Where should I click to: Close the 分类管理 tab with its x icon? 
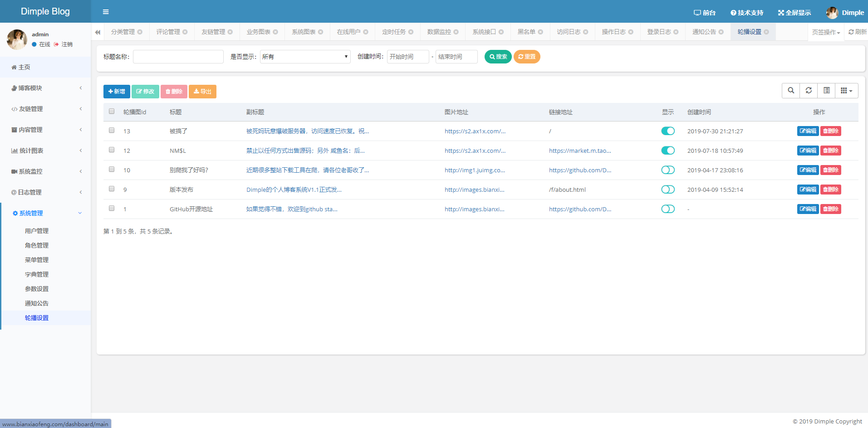pos(140,32)
